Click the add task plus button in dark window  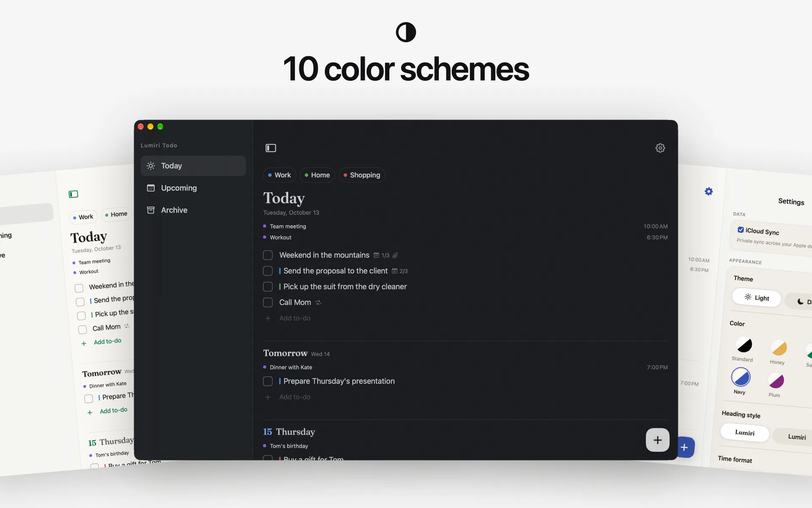tap(658, 440)
